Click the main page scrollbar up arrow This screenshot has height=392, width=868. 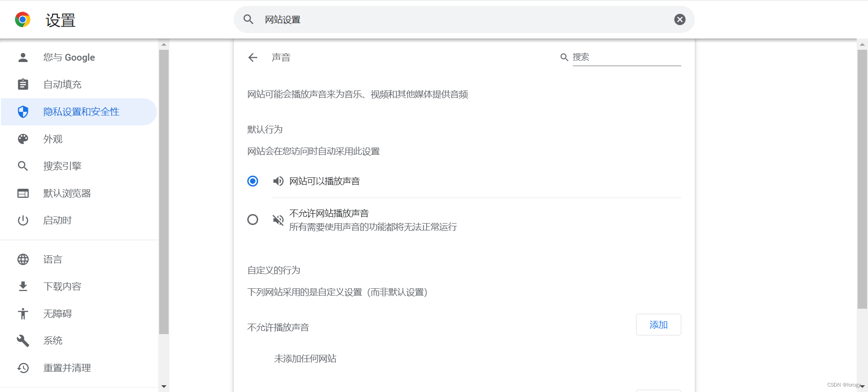click(862, 44)
